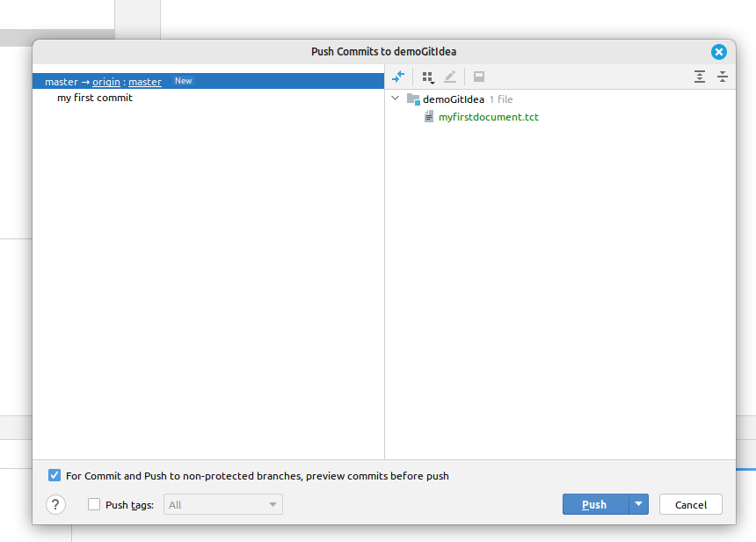This screenshot has width=756, height=542.
Task: Click the Expand All icon
Action: (x=700, y=77)
